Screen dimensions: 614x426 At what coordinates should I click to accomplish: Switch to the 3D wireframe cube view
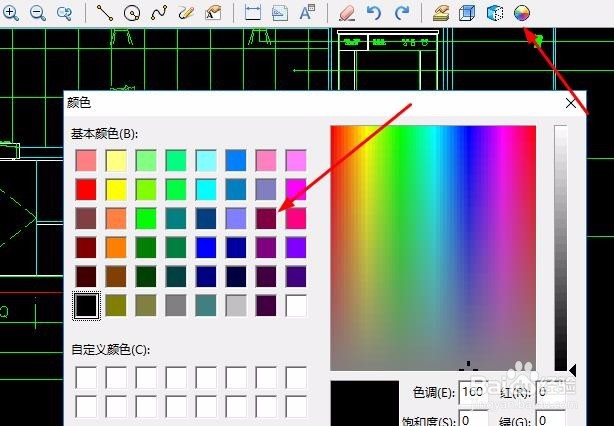(x=467, y=13)
